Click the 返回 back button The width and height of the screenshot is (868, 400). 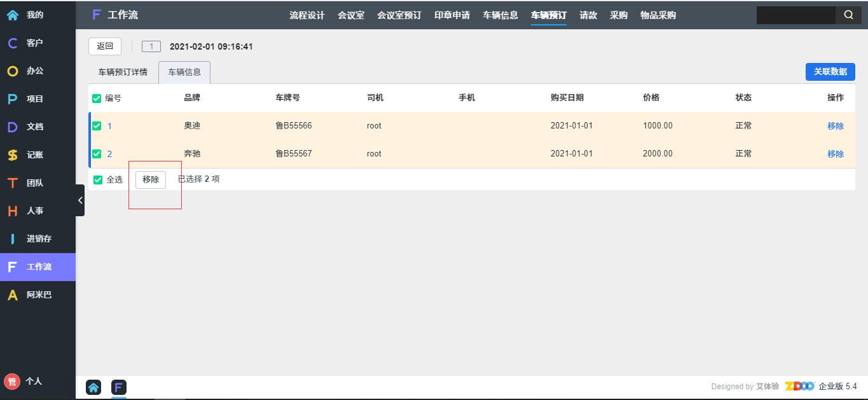point(104,46)
